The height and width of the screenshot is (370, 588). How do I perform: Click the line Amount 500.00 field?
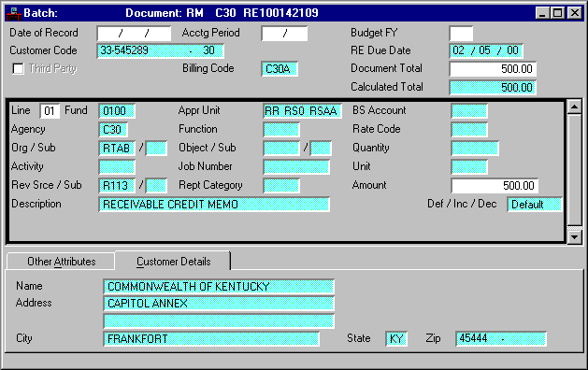coord(495,186)
